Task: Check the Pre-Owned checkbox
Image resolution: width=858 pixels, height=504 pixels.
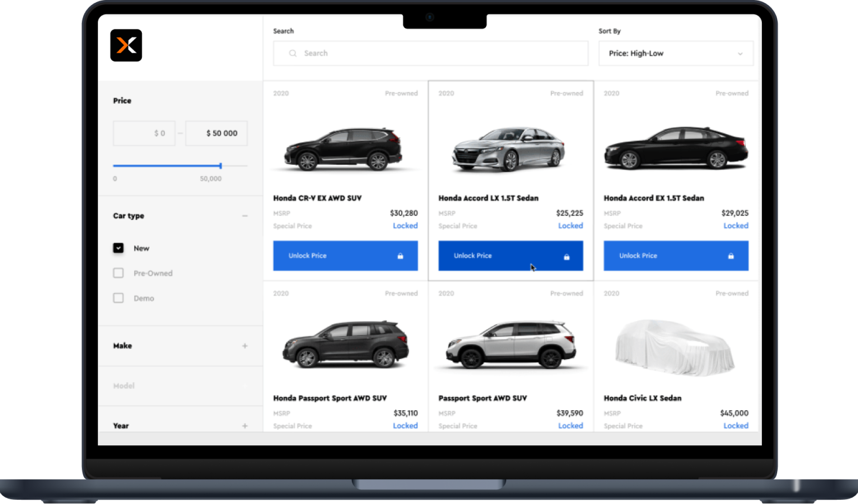Action: pos(118,273)
